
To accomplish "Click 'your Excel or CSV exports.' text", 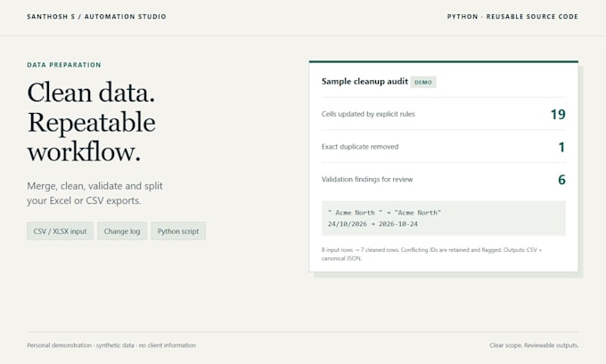I will (84, 201).
